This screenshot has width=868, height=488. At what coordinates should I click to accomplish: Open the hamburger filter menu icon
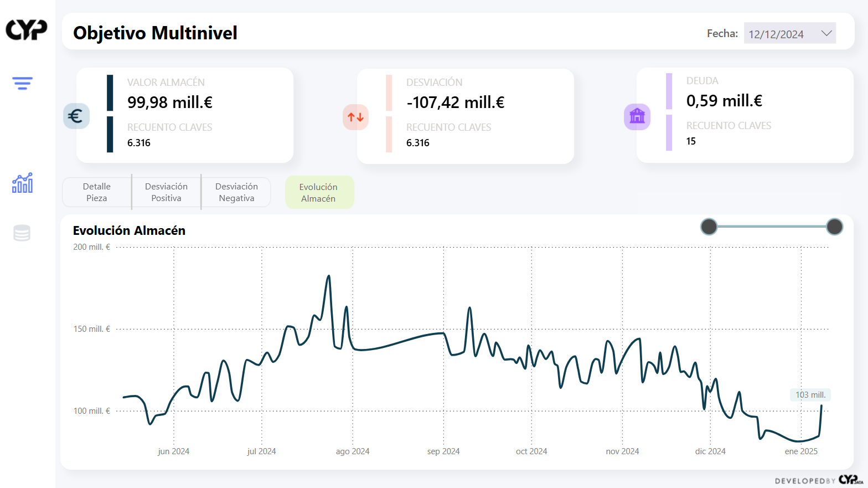coord(22,83)
